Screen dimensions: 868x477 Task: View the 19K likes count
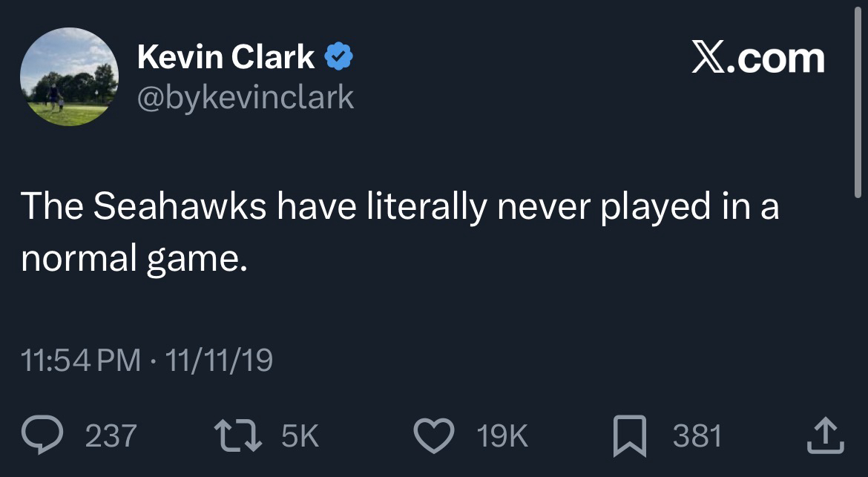(502, 435)
